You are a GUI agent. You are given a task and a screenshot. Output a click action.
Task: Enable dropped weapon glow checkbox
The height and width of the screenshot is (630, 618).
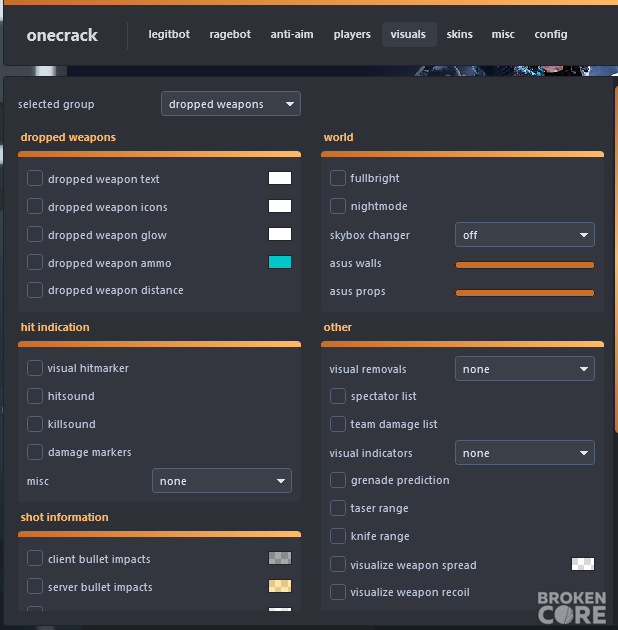point(35,234)
